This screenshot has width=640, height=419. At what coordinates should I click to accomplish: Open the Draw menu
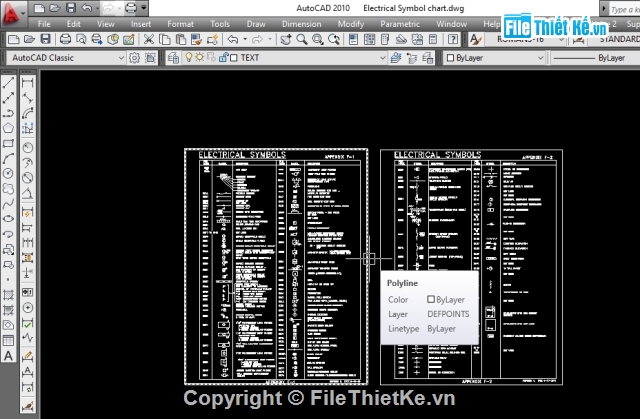coord(256,24)
